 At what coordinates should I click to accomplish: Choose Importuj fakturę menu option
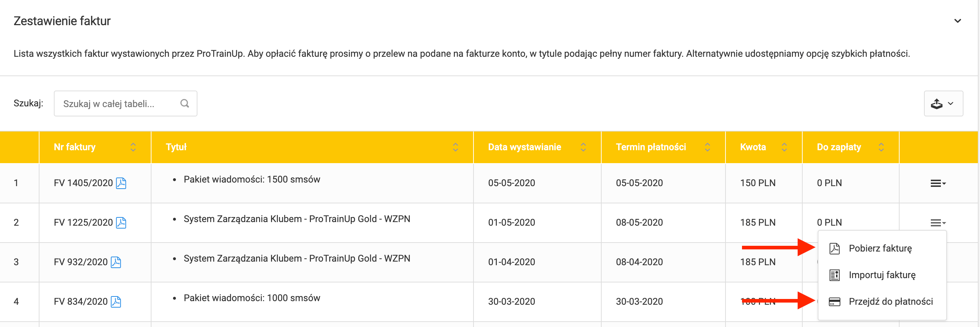pyautogui.click(x=882, y=275)
